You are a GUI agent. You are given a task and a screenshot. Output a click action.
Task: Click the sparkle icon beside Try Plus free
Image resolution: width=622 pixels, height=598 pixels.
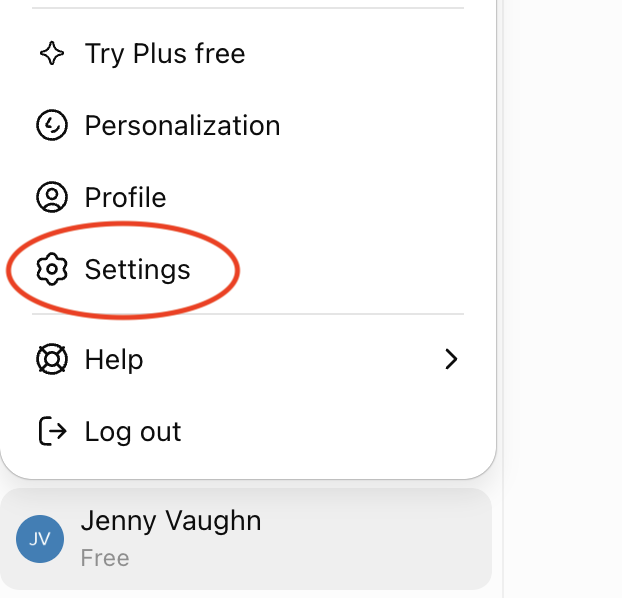tap(52, 53)
